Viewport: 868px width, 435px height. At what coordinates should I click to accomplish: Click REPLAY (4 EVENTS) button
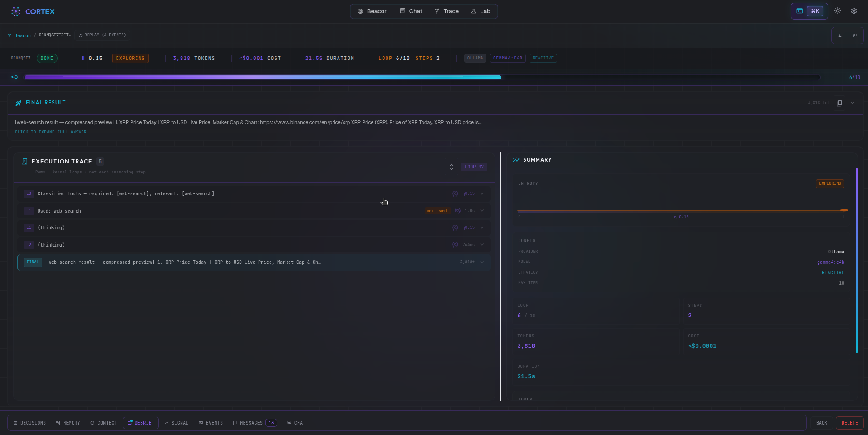(x=102, y=35)
